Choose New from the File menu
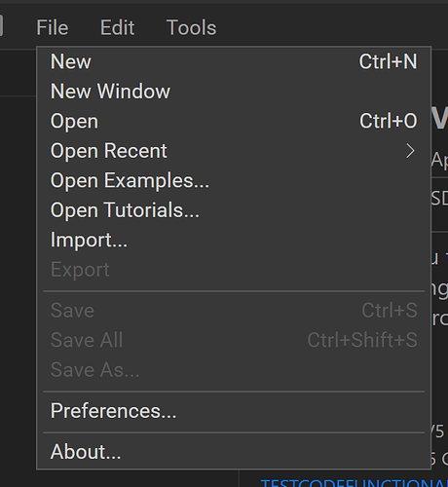Image resolution: width=448 pixels, height=487 pixels. tap(234, 61)
